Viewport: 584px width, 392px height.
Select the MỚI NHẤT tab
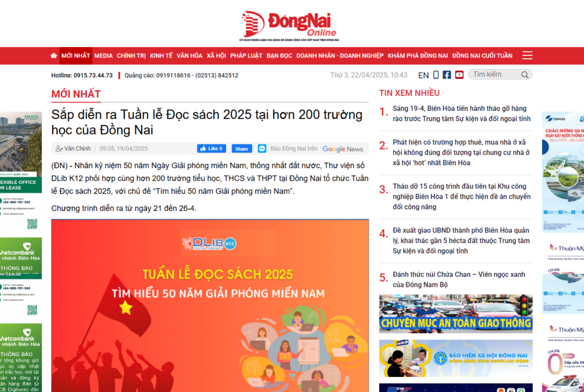pos(76,56)
